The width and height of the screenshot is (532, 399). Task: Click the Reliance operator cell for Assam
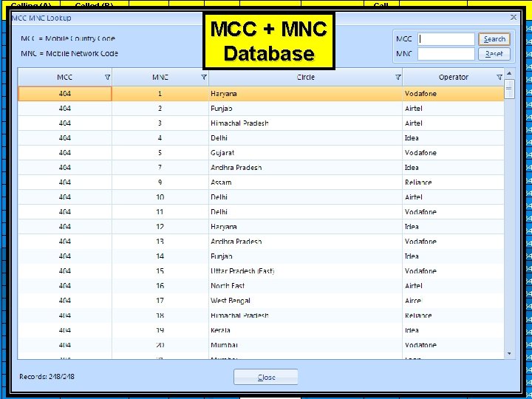pyautogui.click(x=453, y=183)
